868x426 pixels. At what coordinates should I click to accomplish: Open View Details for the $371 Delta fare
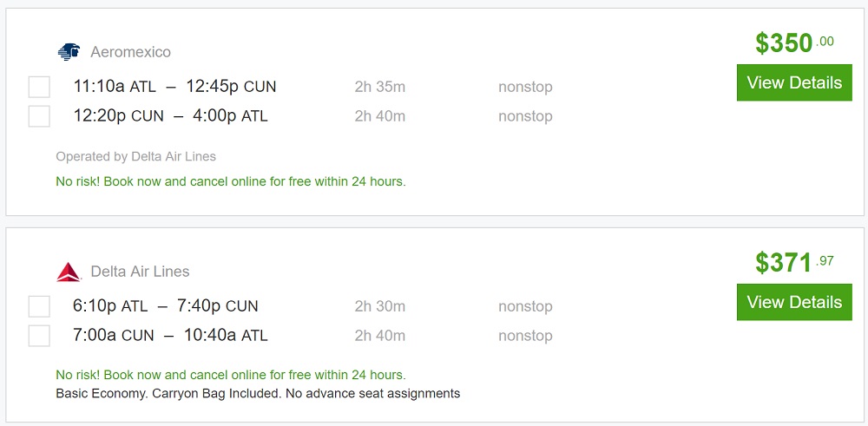click(794, 303)
